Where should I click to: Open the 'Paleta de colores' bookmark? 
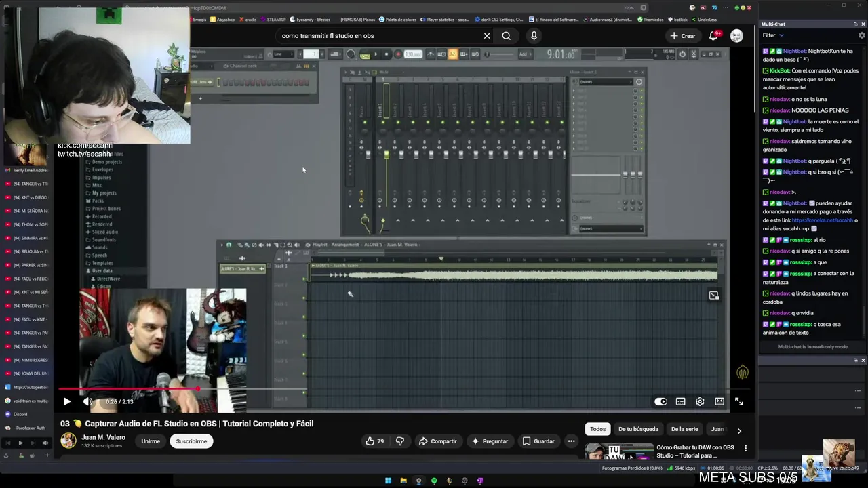click(x=398, y=20)
